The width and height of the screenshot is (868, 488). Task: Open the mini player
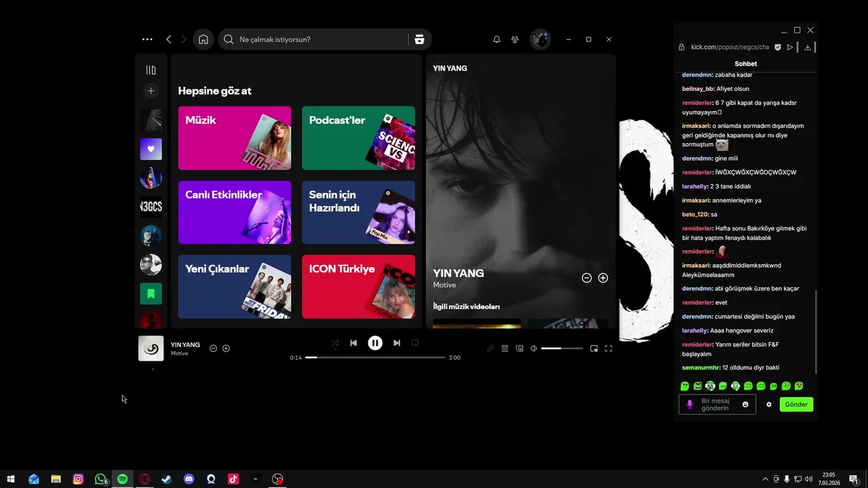coord(594,348)
